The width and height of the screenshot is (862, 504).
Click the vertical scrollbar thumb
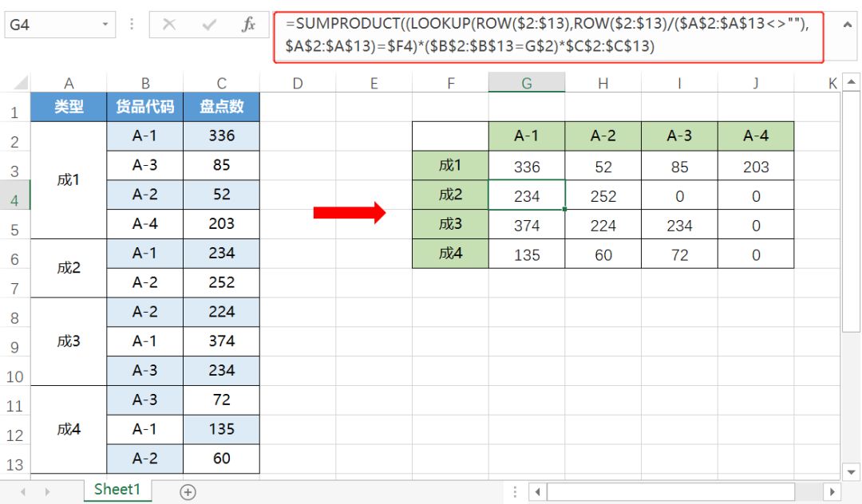point(851,211)
